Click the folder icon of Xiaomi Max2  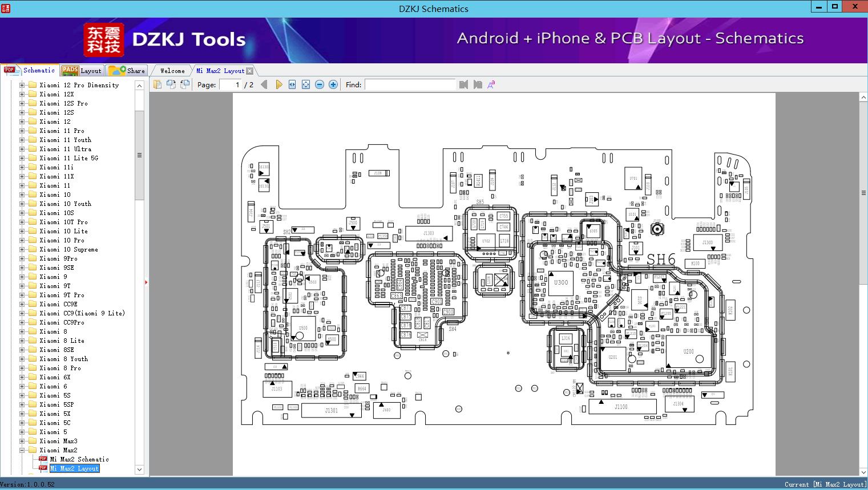tap(33, 450)
